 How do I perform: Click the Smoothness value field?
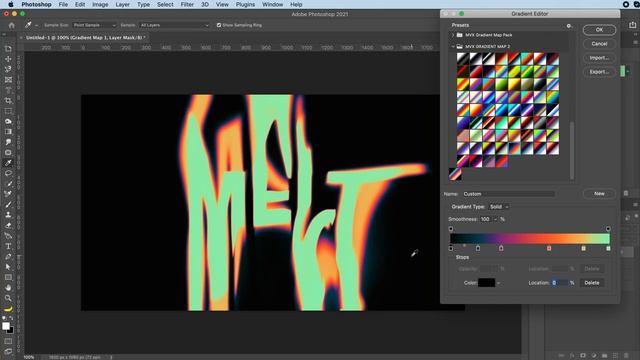(x=485, y=219)
